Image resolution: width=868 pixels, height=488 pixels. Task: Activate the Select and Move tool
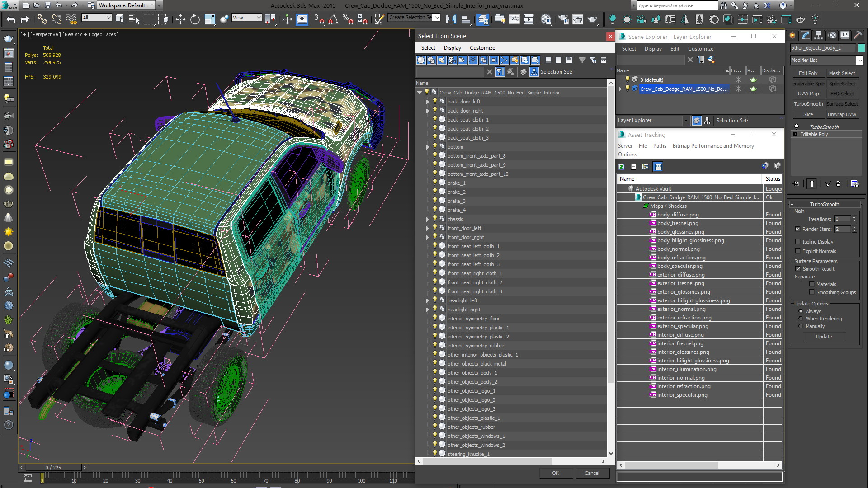[180, 19]
